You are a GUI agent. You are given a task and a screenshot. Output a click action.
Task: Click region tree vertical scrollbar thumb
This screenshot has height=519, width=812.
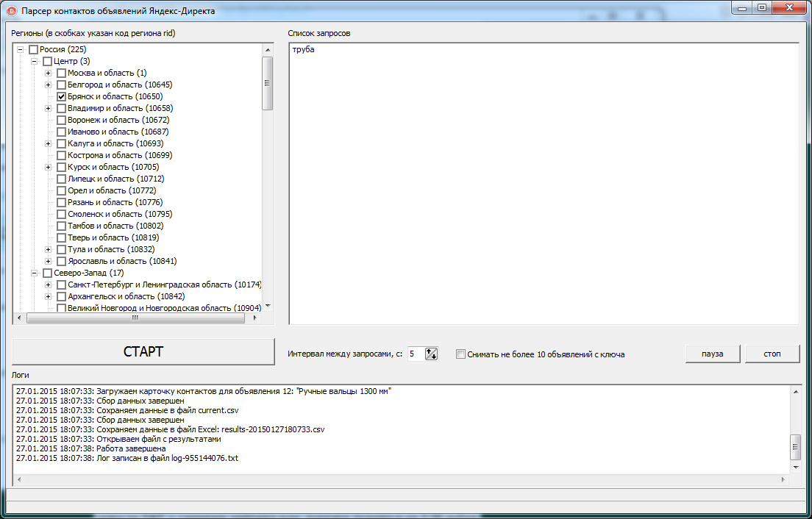[267, 83]
